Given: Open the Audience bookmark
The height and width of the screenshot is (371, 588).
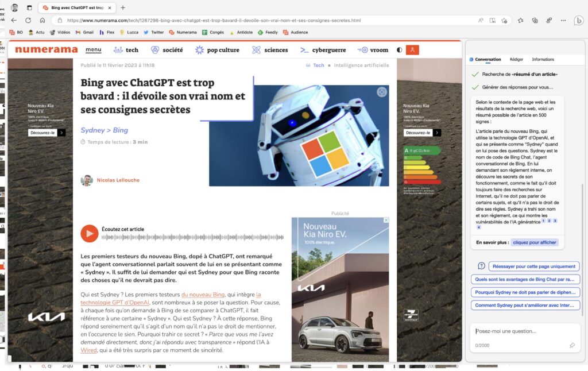Looking at the screenshot, I should [x=296, y=32].
